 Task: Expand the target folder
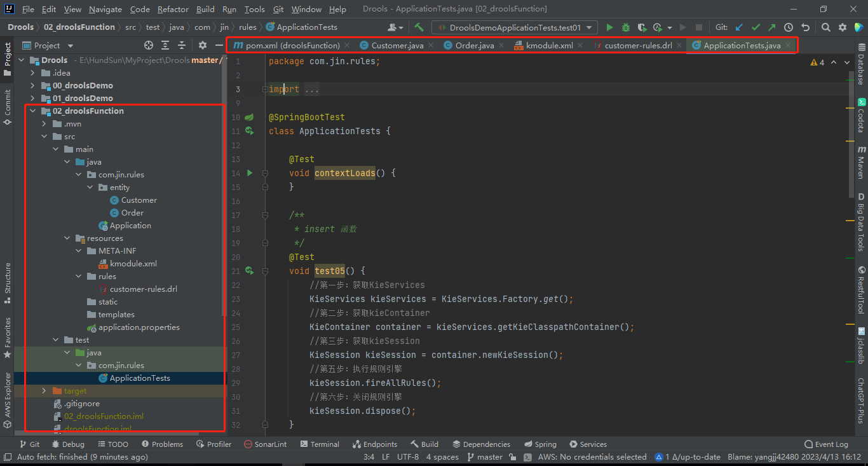(44, 390)
